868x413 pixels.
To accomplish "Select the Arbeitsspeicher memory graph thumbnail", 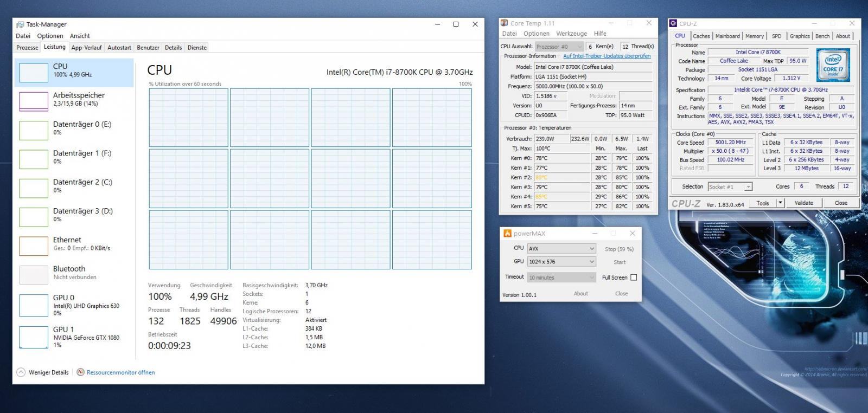I will (x=34, y=101).
